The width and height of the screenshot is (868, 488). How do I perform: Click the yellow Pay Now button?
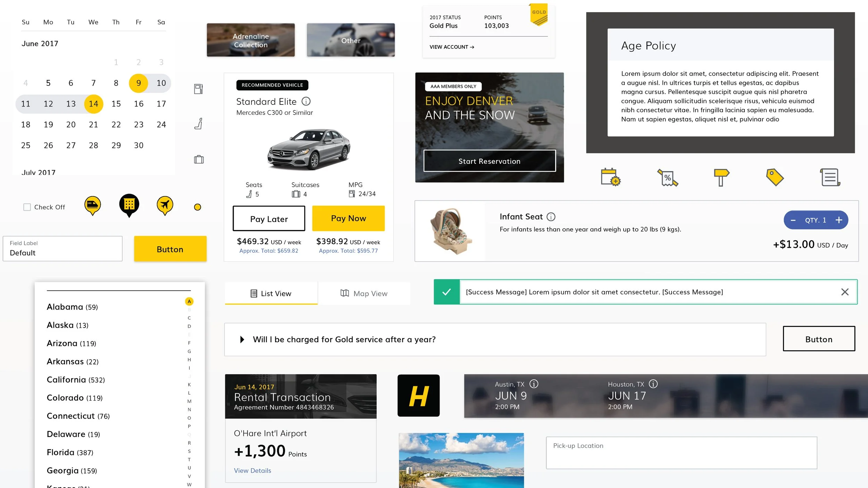pos(348,218)
